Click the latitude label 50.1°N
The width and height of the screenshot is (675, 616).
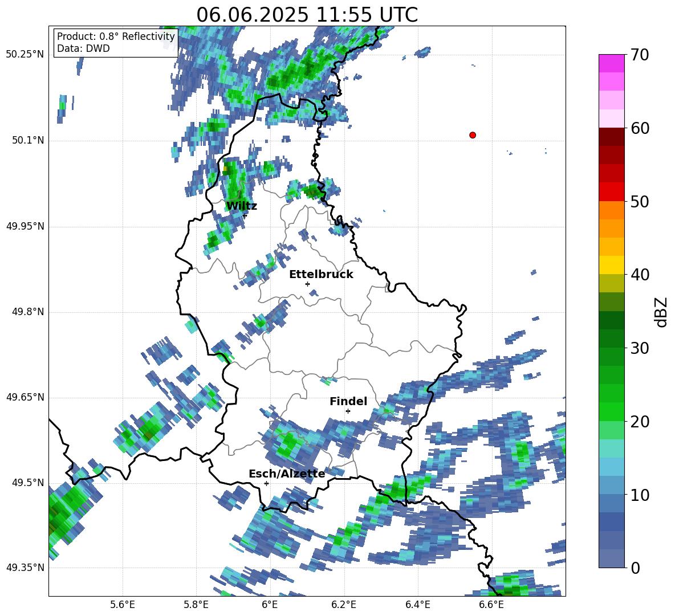click(27, 140)
